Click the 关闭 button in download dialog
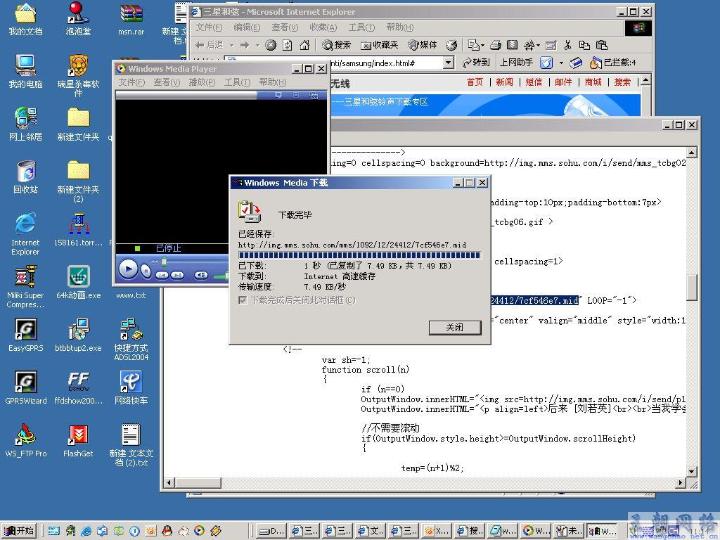The image size is (720, 540). 455,327
